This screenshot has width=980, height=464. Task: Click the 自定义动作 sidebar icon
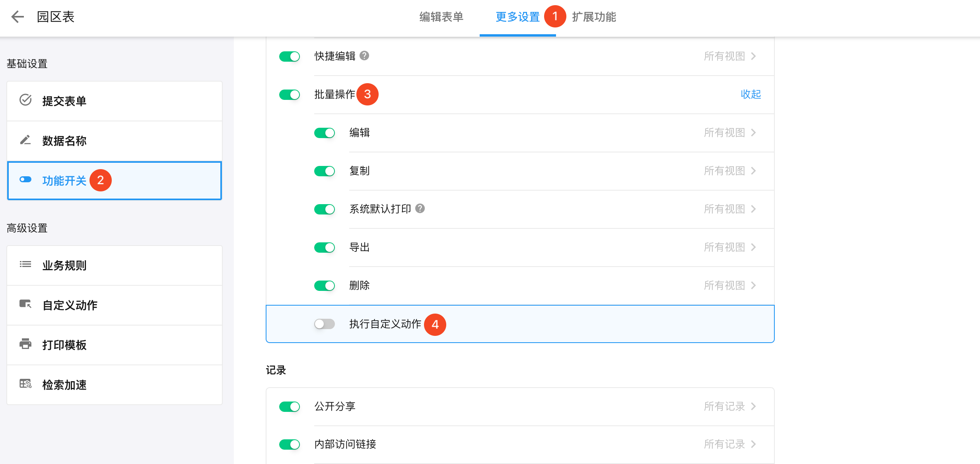tap(25, 304)
